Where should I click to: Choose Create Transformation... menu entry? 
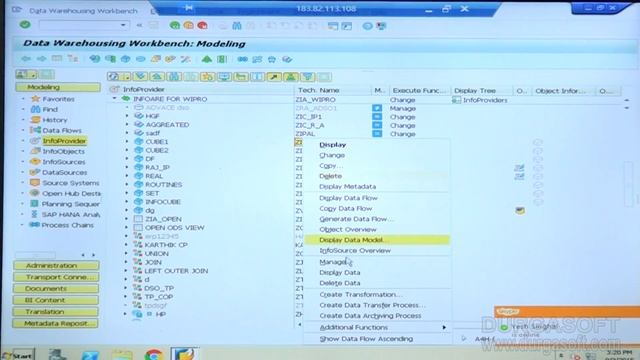tap(360, 295)
